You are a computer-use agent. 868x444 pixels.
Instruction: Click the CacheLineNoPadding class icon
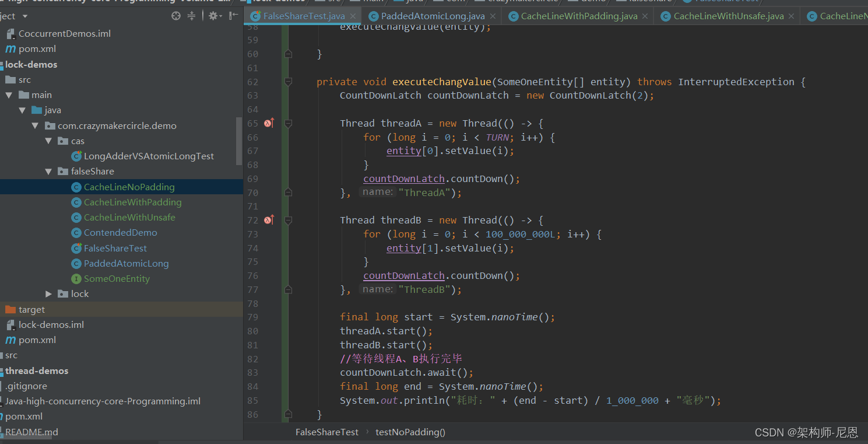pyautogui.click(x=76, y=187)
